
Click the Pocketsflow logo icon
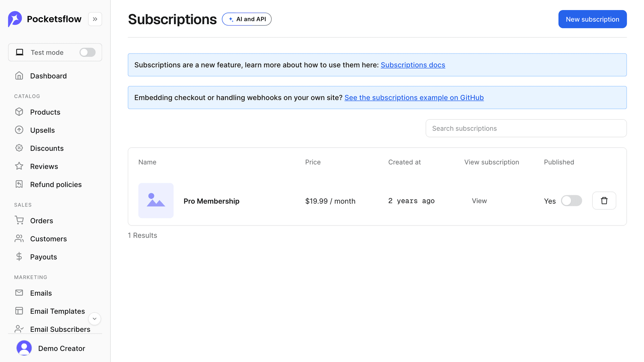pyautogui.click(x=15, y=19)
